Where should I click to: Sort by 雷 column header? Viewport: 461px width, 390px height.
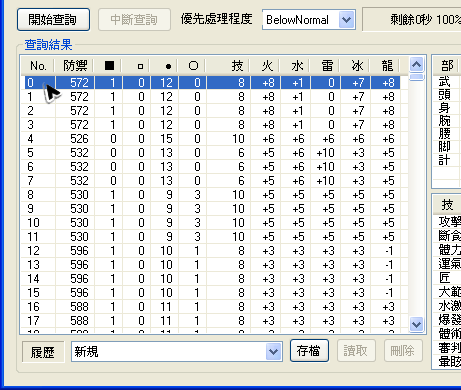[x=326, y=66]
